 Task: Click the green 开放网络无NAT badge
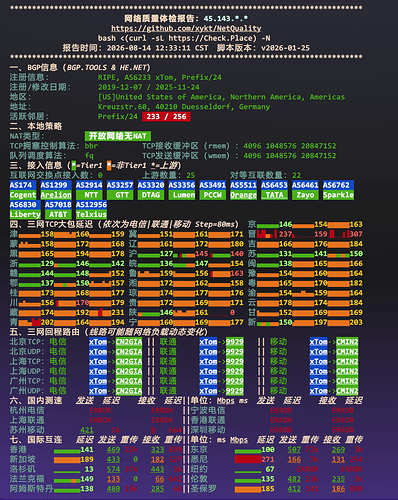[x=118, y=136]
